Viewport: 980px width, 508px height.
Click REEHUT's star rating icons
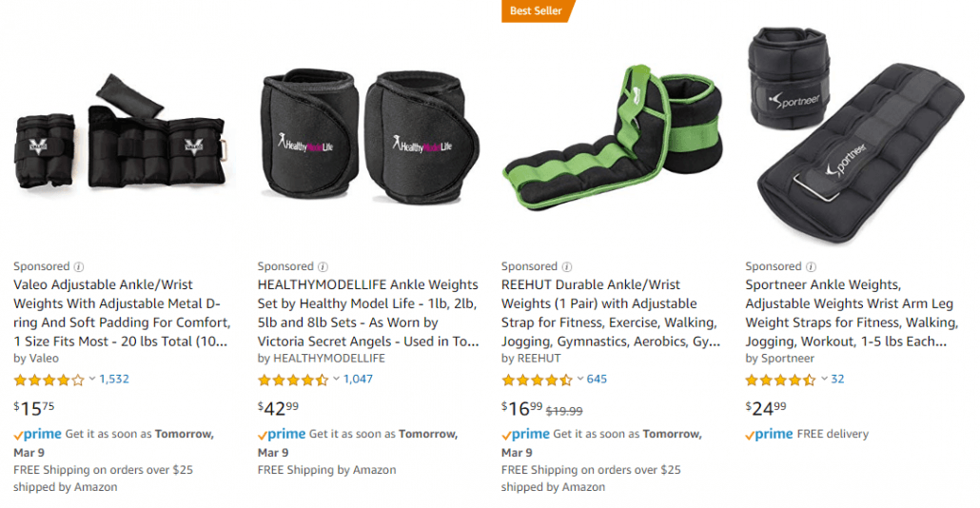coord(537,380)
